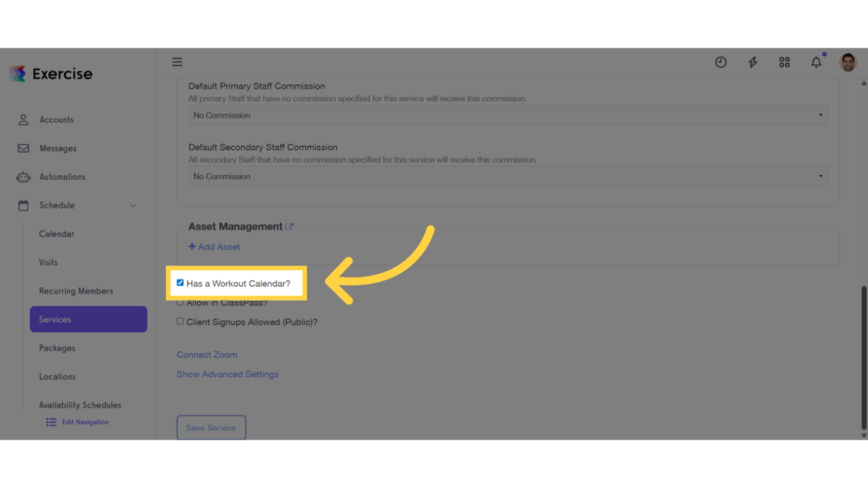Screen dimensions: 868x488
Task: Click the Accounts person icon
Action: (x=24, y=119)
